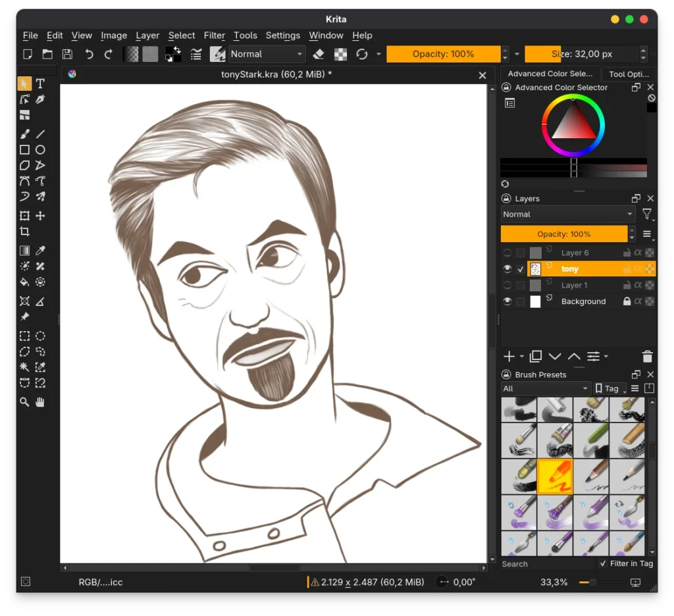
Task: Create new document from toolbar
Action: point(28,54)
